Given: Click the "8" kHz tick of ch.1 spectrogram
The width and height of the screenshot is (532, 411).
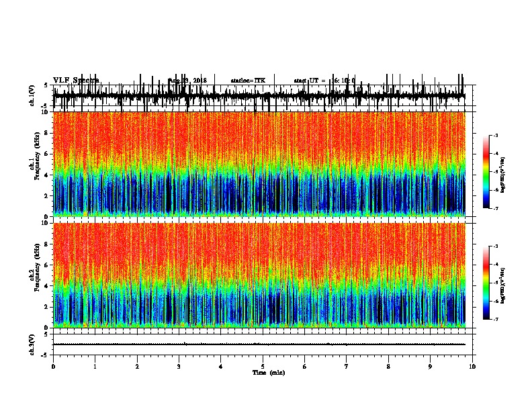Looking at the screenshot, I should pyautogui.click(x=46, y=133).
